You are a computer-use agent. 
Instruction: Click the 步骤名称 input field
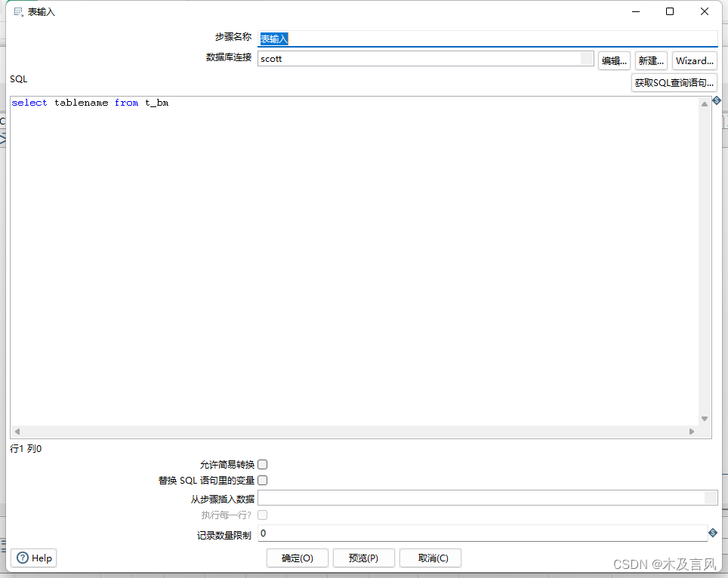[488, 38]
